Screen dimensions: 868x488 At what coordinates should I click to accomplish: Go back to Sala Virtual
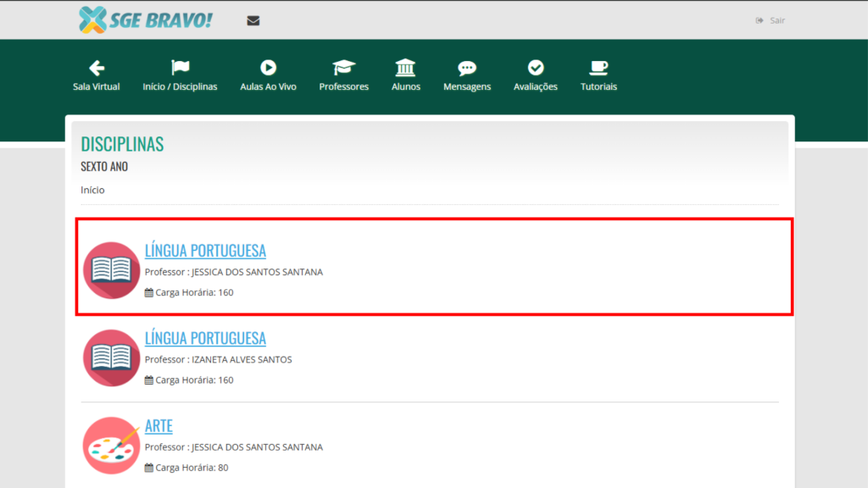click(96, 75)
